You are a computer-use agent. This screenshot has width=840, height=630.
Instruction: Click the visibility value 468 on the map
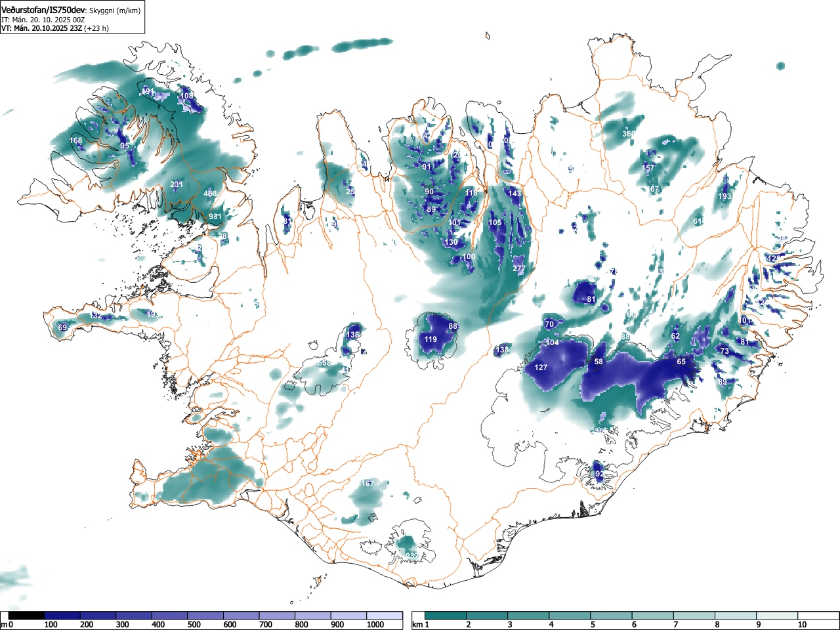pyautogui.click(x=210, y=194)
